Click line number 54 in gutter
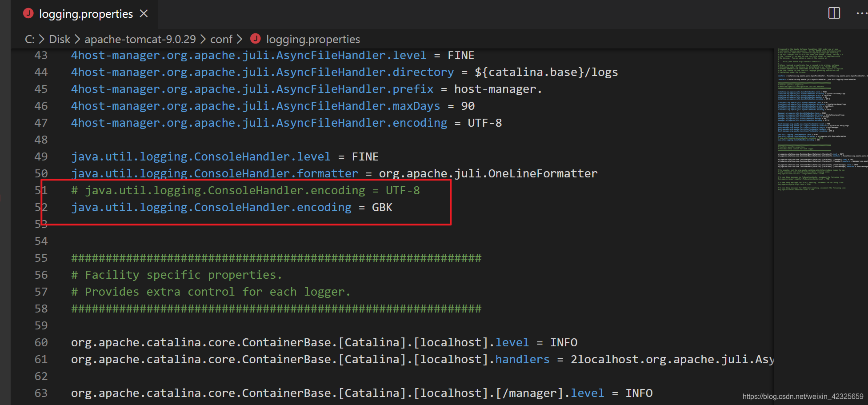Screen dimensions: 868x405 [41, 241]
